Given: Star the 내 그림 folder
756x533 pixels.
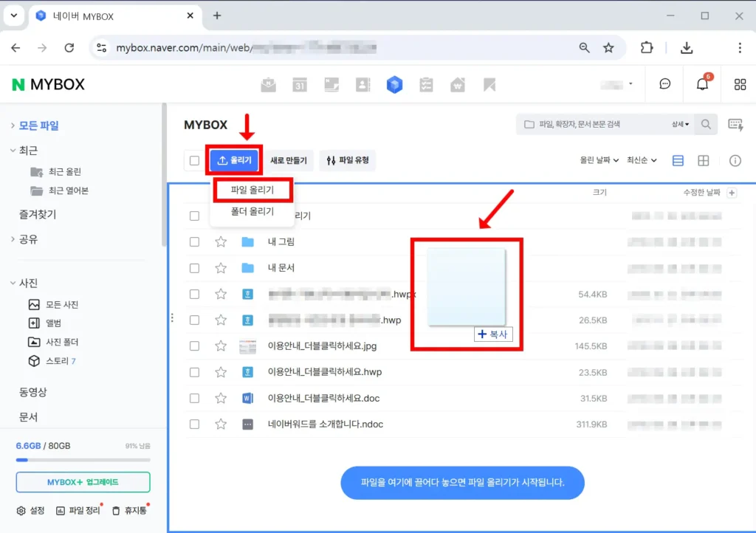Looking at the screenshot, I should click(221, 241).
